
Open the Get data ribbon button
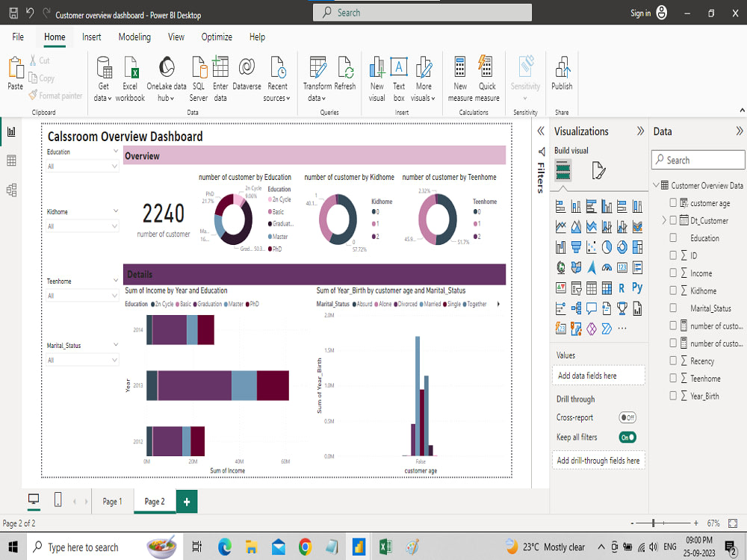pyautogui.click(x=103, y=78)
